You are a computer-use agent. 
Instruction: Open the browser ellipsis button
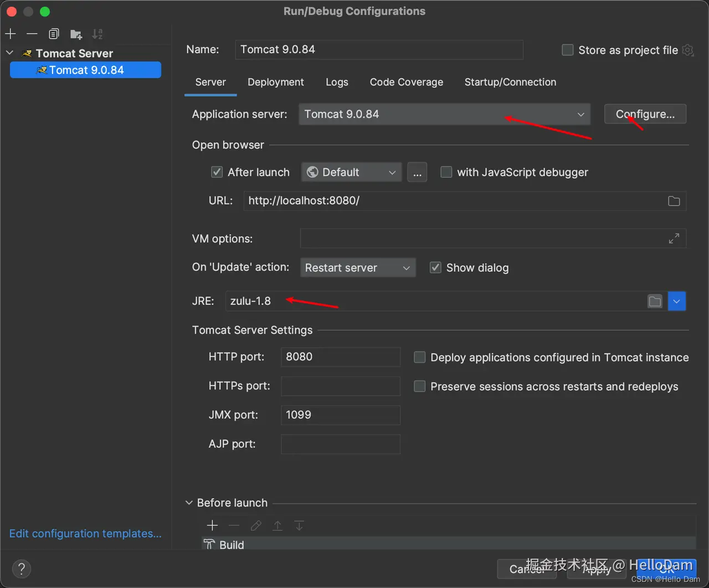coord(417,172)
